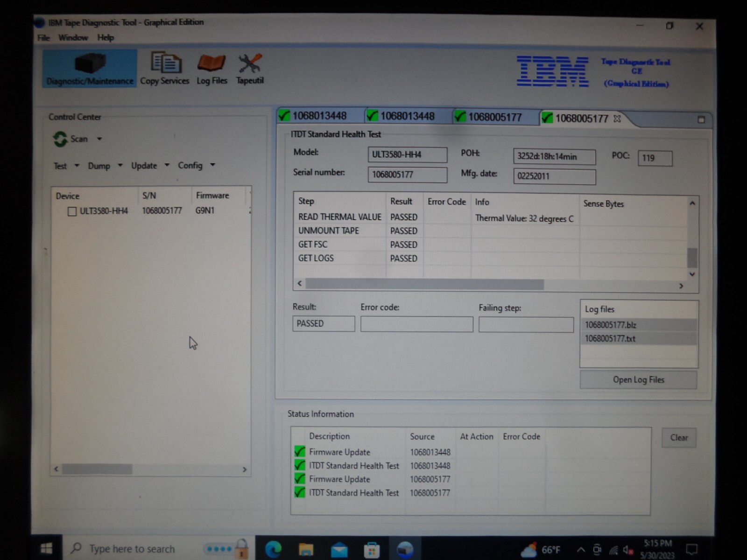Open Diagnostic/Maintenance view
Image resolution: width=747 pixels, height=560 pixels.
pos(90,69)
